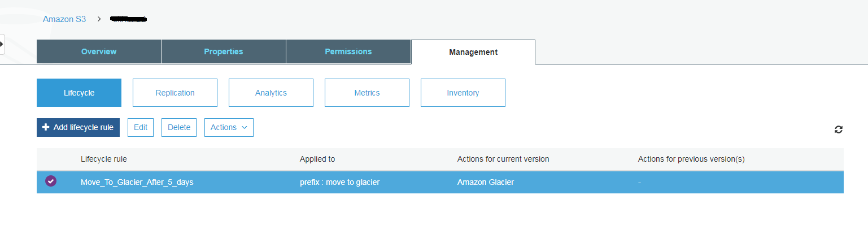This screenshot has width=868, height=229.
Task: Click the Lifecycle rule column header
Action: pos(108,159)
